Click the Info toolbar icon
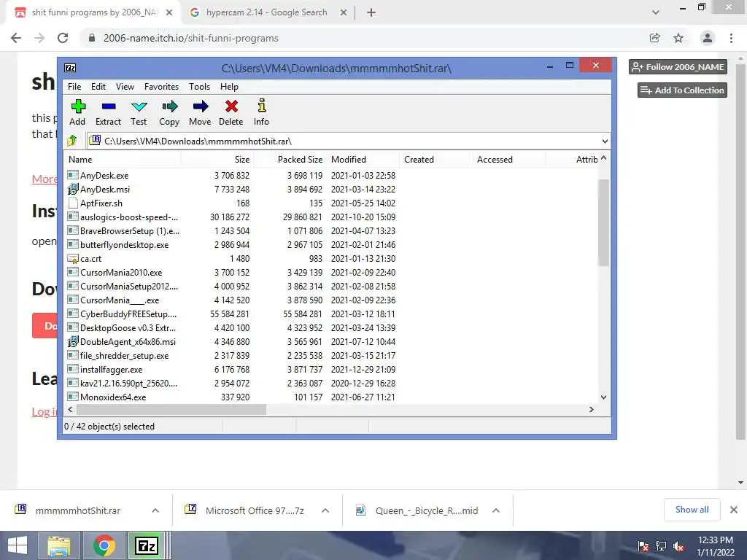Image resolution: width=747 pixels, height=560 pixels. [262, 106]
